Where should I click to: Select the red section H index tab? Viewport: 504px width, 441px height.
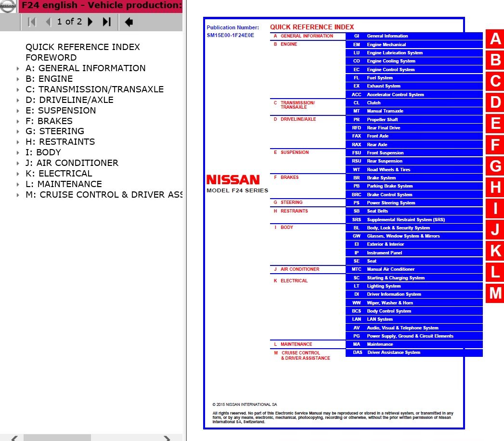[x=495, y=187]
